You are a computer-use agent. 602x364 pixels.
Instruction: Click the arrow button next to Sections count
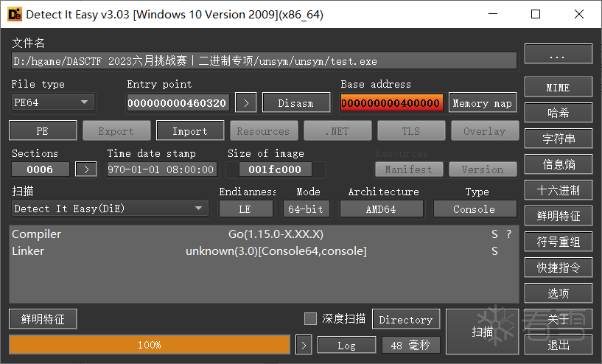[86, 169]
